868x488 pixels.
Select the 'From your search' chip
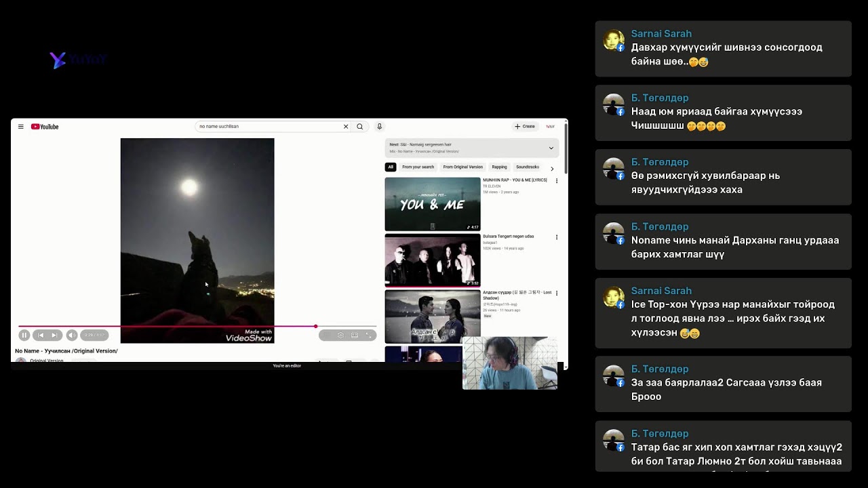418,167
